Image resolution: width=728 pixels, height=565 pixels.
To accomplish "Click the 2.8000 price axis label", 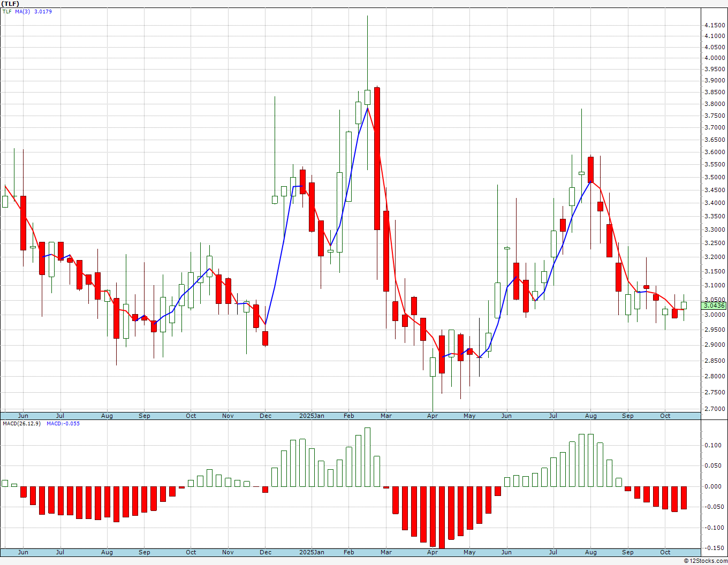I will point(715,377).
